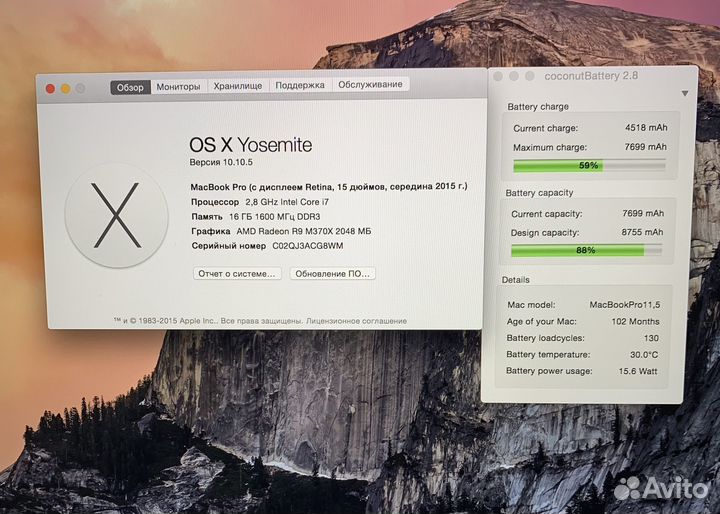This screenshot has width=720, height=514.
Task: Click the MacBookPro11,5 model value
Action: [x=624, y=305]
